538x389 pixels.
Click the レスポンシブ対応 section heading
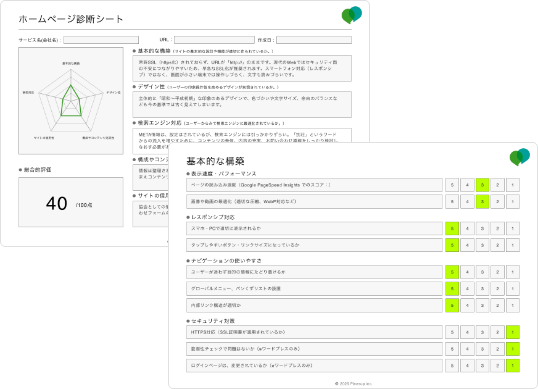tap(211, 217)
